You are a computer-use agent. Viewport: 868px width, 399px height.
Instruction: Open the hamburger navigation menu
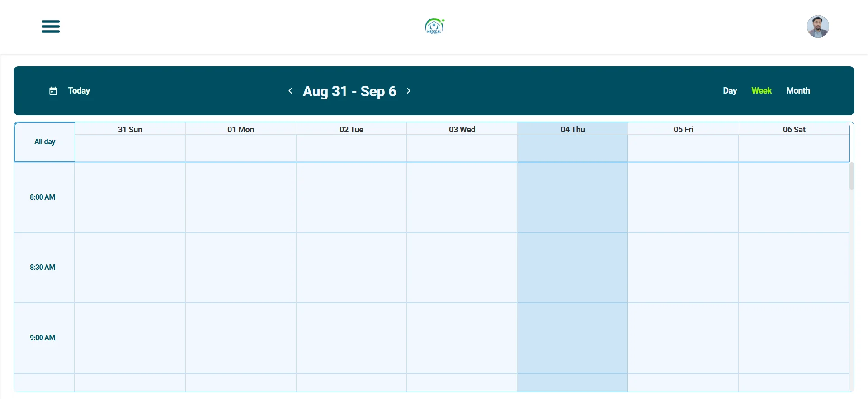51,26
